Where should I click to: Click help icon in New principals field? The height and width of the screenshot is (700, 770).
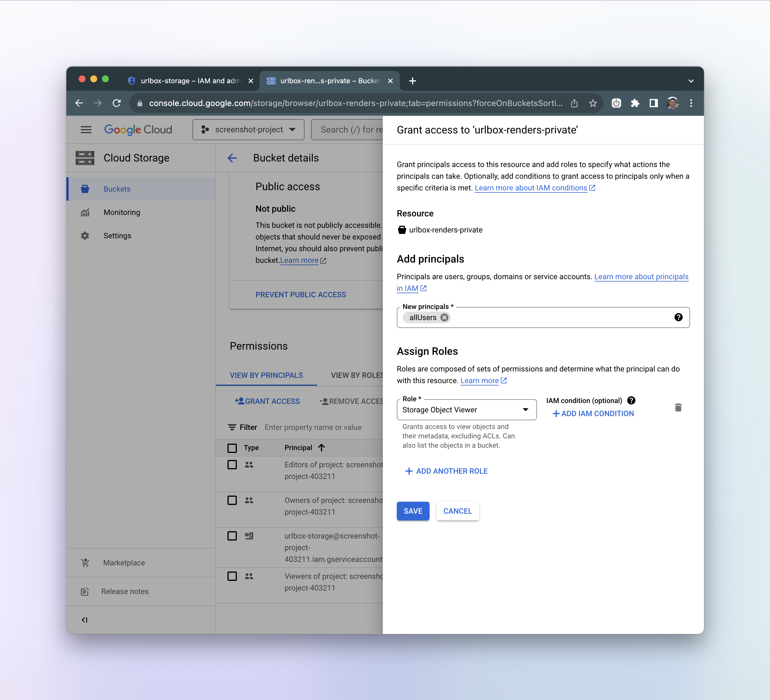(x=678, y=317)
